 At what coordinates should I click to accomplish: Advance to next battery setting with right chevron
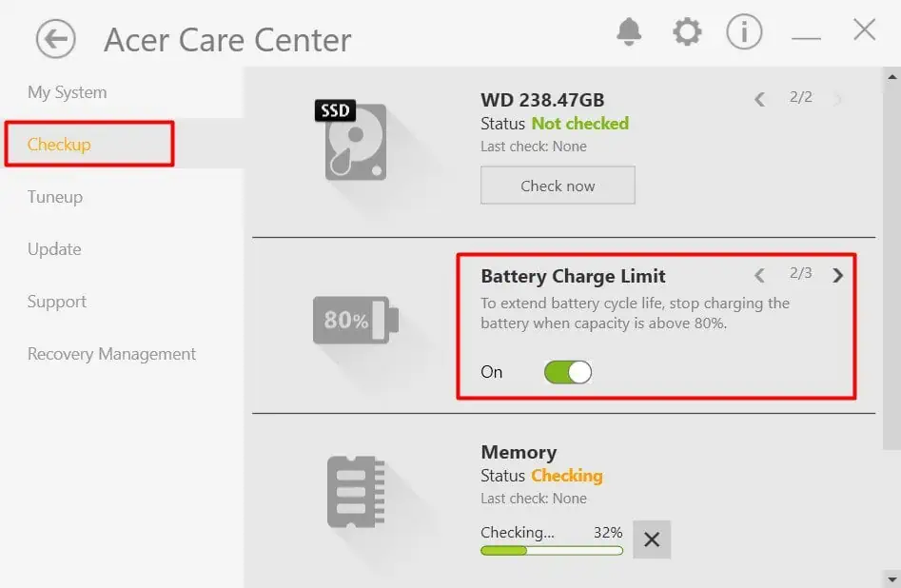tap(838, 275)
